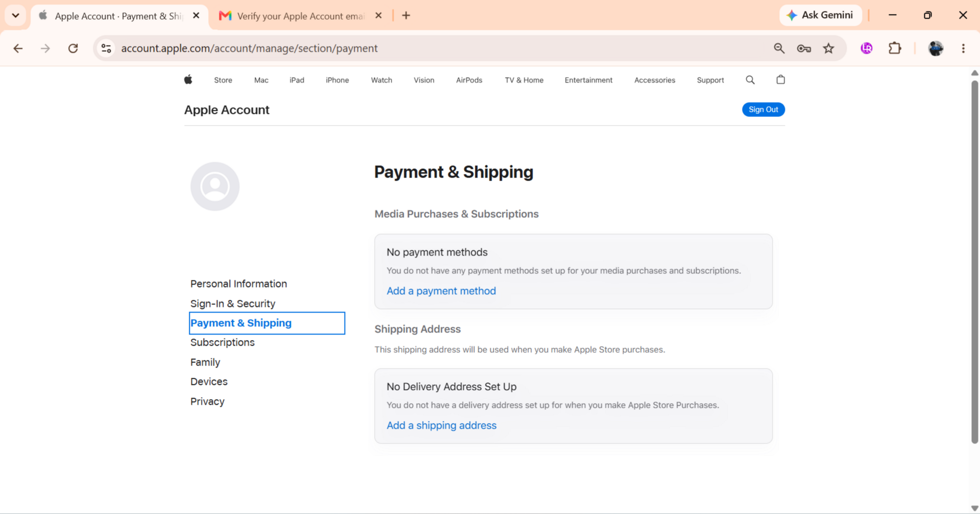Open Sign-In & Security section
The image size is (980, 514).
point(233,303)
